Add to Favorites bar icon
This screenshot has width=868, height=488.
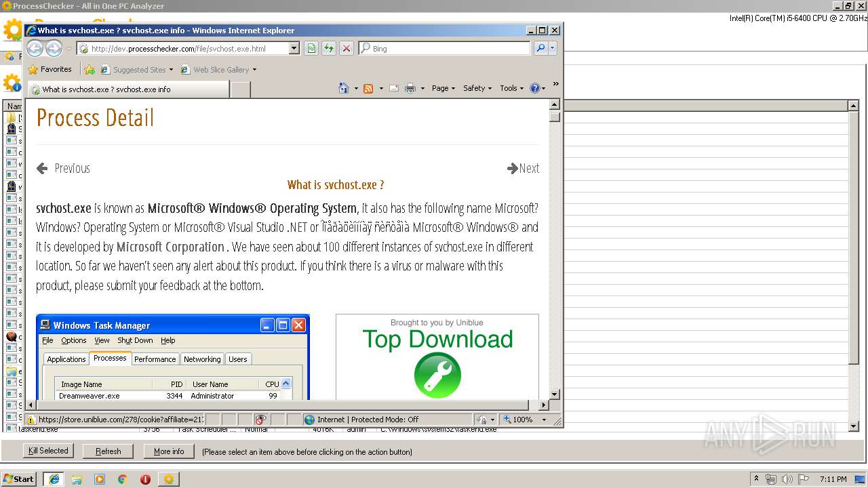coord(90,69)
